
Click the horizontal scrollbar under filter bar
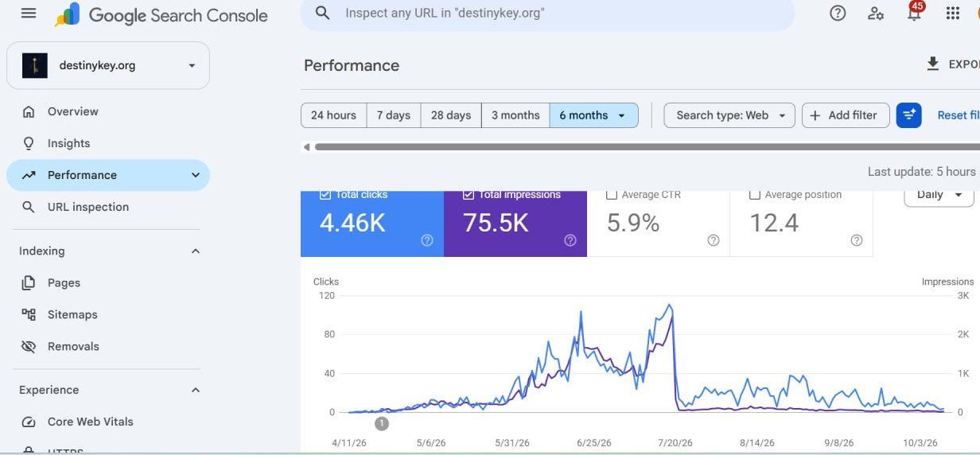pos(647,146)
